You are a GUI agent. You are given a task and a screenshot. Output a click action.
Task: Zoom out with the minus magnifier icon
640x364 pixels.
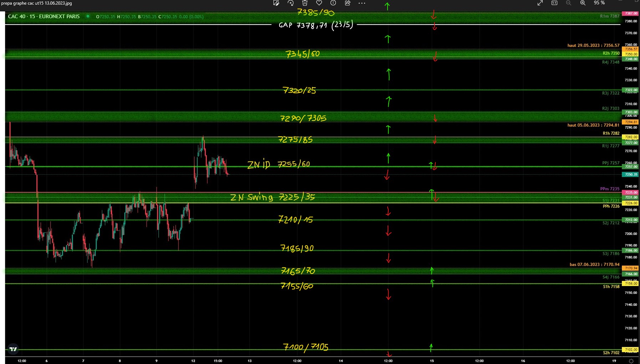[x=569, y=3]
